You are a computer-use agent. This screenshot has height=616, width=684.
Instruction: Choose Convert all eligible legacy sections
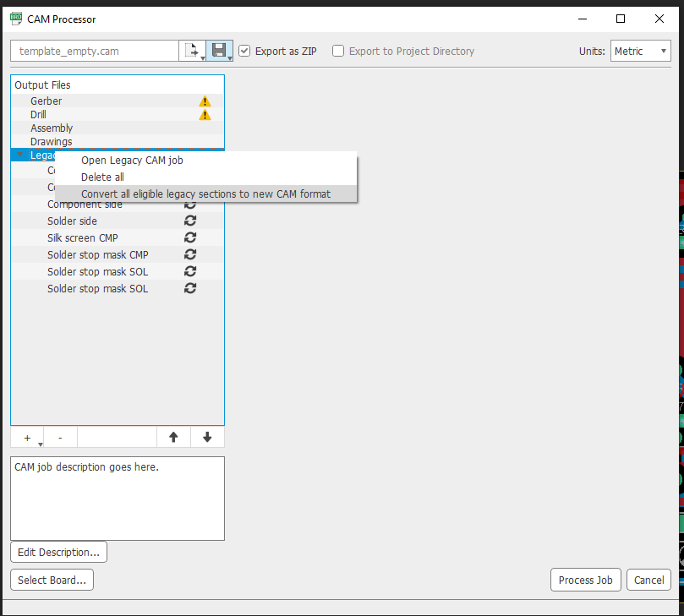[205, 194]
